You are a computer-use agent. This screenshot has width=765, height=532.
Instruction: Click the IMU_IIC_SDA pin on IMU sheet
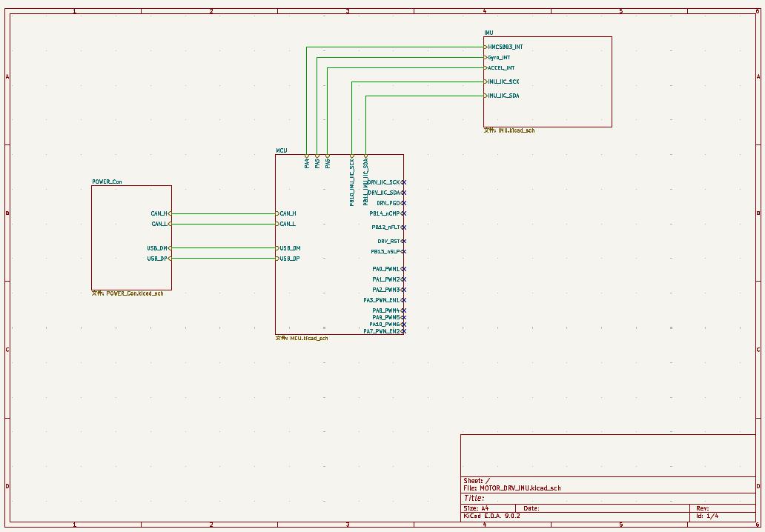click(x=503, y=96)
